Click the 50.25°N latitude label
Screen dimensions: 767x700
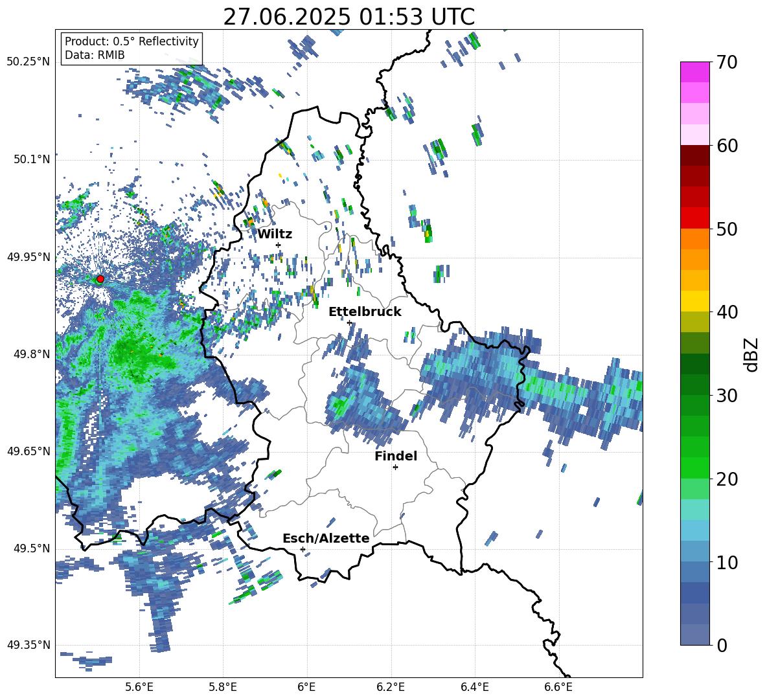(29, 62)
